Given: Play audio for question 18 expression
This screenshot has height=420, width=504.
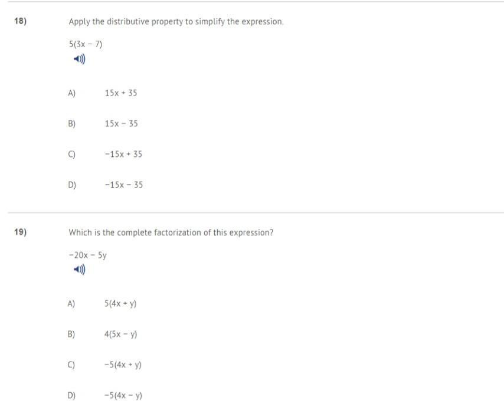Looking at the screenshot, I should (80, 59).
